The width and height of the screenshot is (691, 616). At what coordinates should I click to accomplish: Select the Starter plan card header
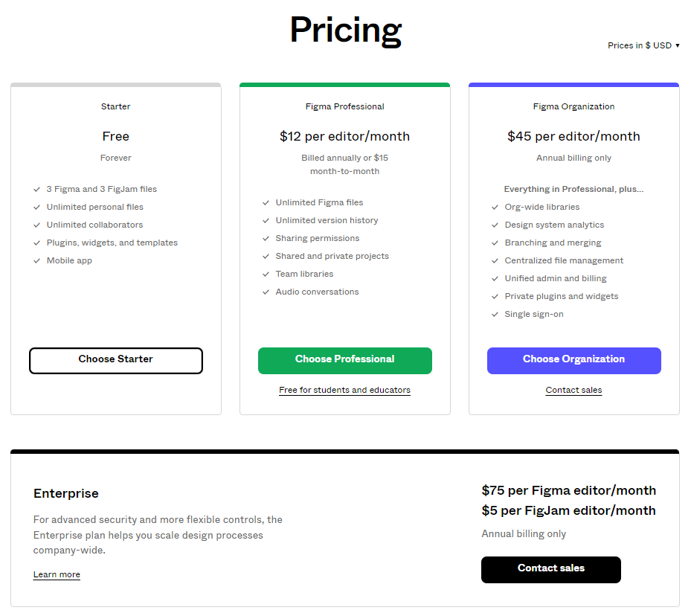click(115, 106)
